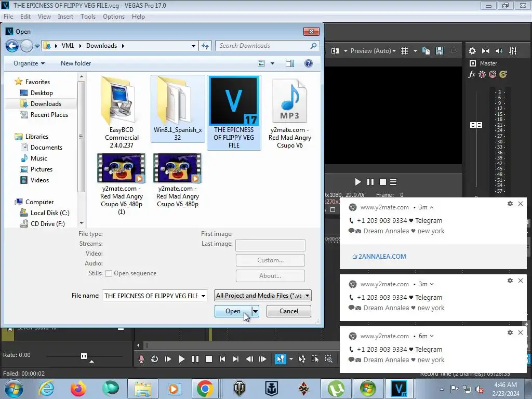This screenshot has width=532, height=399.
Task: Click the Cancel button
Action: tap(289, 311)
